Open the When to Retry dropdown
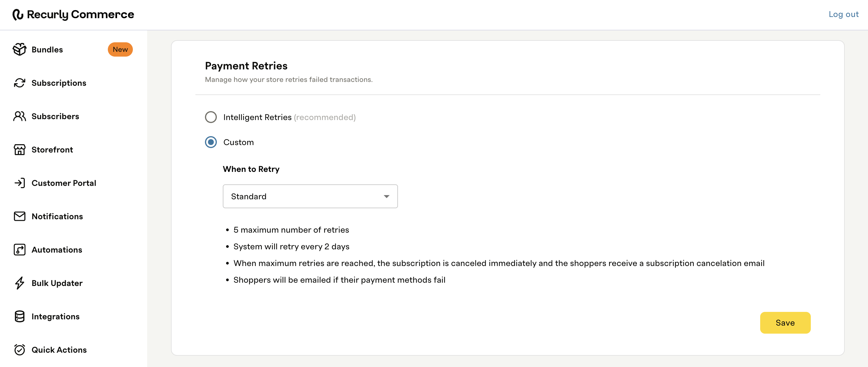The height and width of the screenshot is (367, 868). 310,197
